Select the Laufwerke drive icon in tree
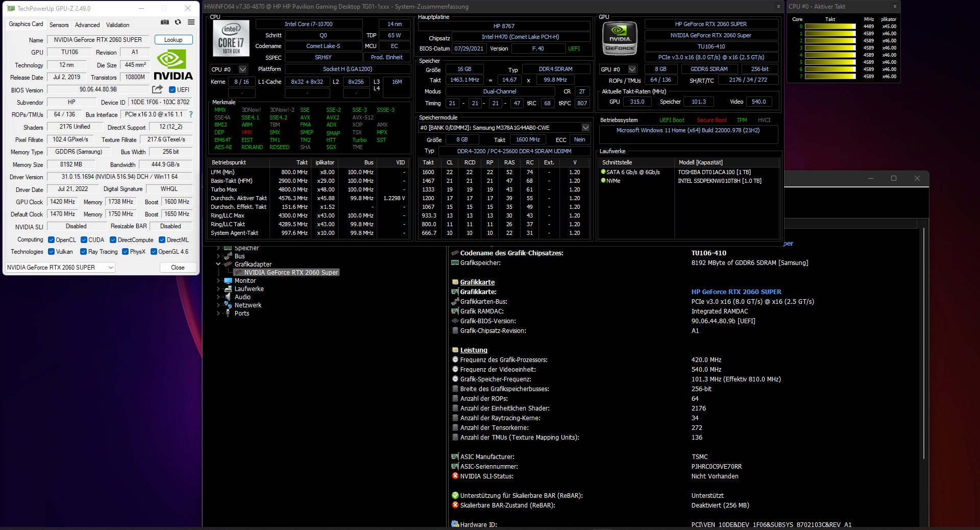Screen dimensions: 980x530 point(228,288)
